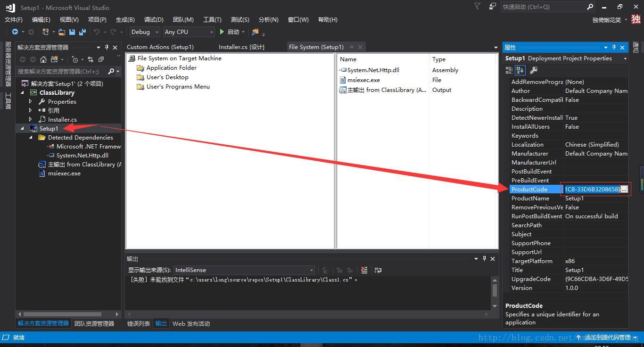Focus the Solution Explorer search box
The width and height of the screenshot is (644, 347).
[x=61, y=71]
